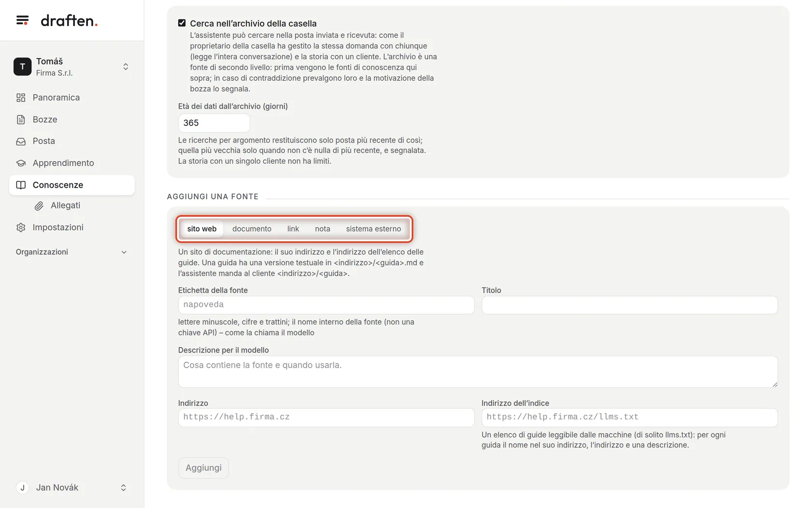
Task: Expand the Organizzazioni section
Action: [x=72, y=252]
